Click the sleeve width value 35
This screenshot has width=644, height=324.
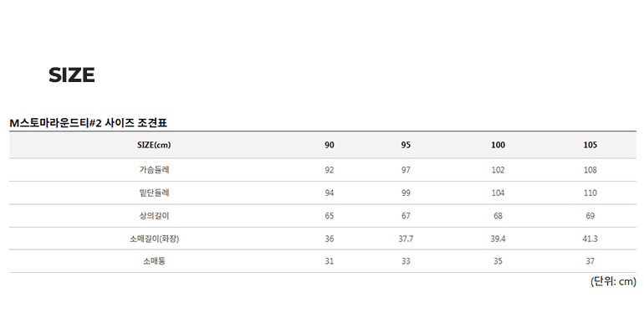click(x=498, y=261)
